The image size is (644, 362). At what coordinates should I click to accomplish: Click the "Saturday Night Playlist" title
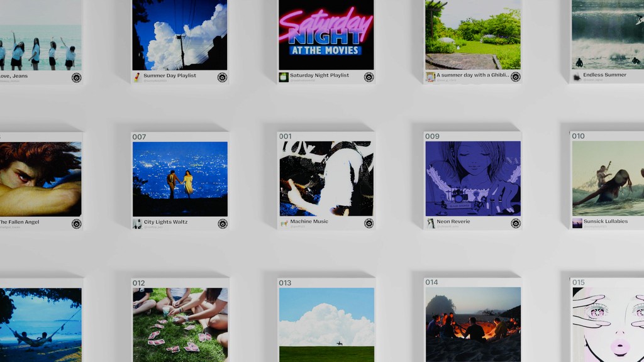pos(319,75)
